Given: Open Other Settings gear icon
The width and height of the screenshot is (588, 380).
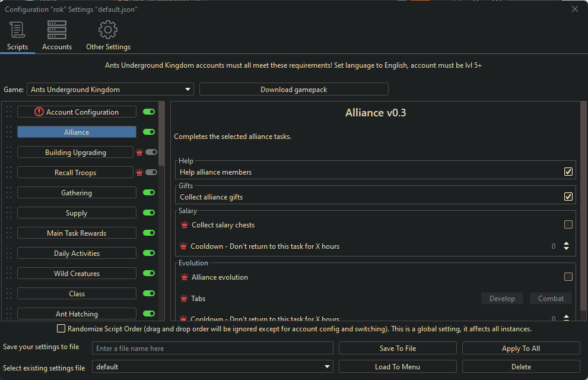Looking at the screenshot, I should click(x=108, y=30).
